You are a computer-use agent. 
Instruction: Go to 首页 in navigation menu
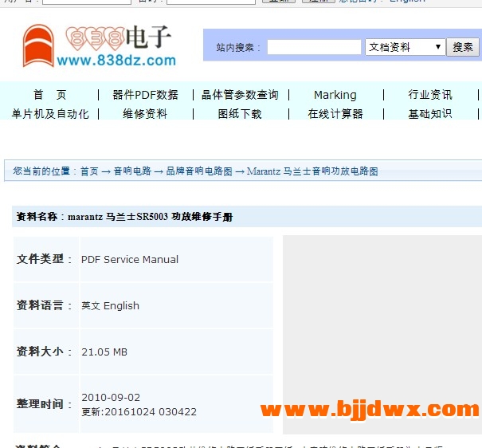click(x=49, y=95)
